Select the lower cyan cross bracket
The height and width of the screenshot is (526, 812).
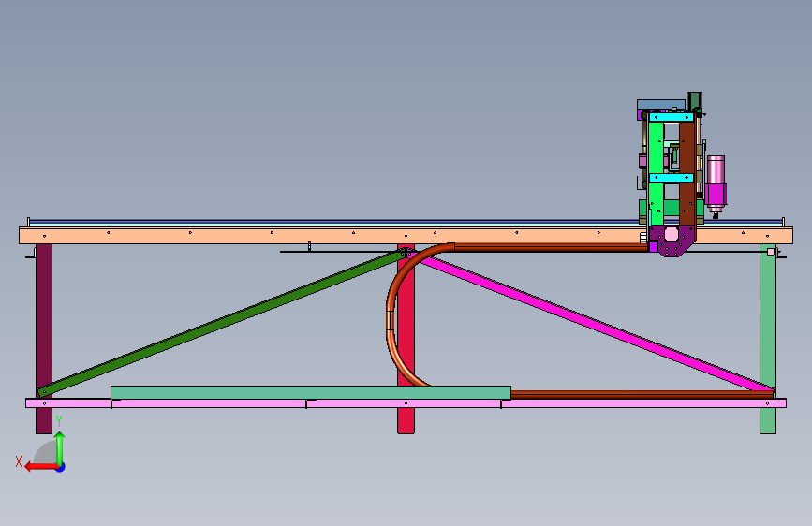pos(672,178)
